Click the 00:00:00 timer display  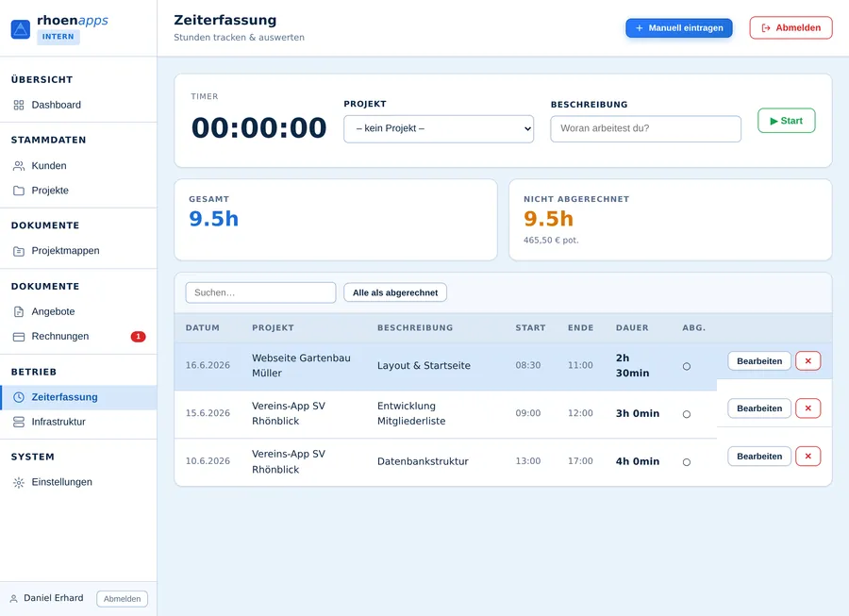click(x=258, y=128)
